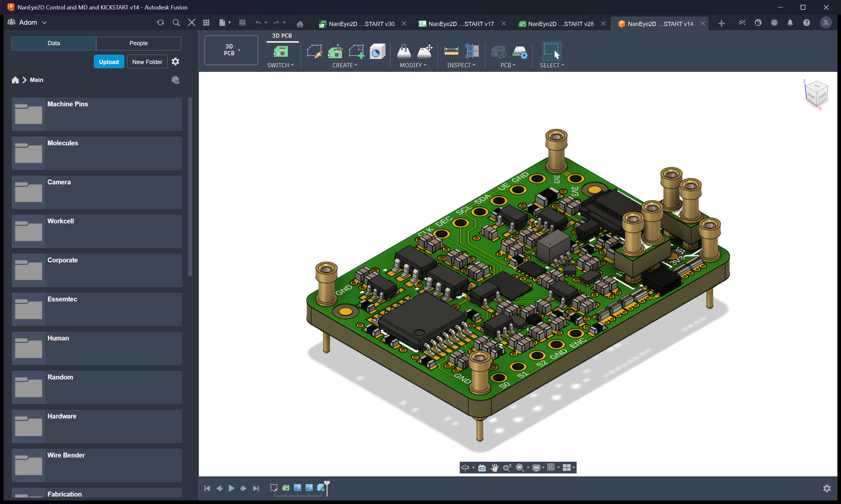Select the Move component tool in Modify
This screenshot has height=504, width=841.
click(425, 51)
